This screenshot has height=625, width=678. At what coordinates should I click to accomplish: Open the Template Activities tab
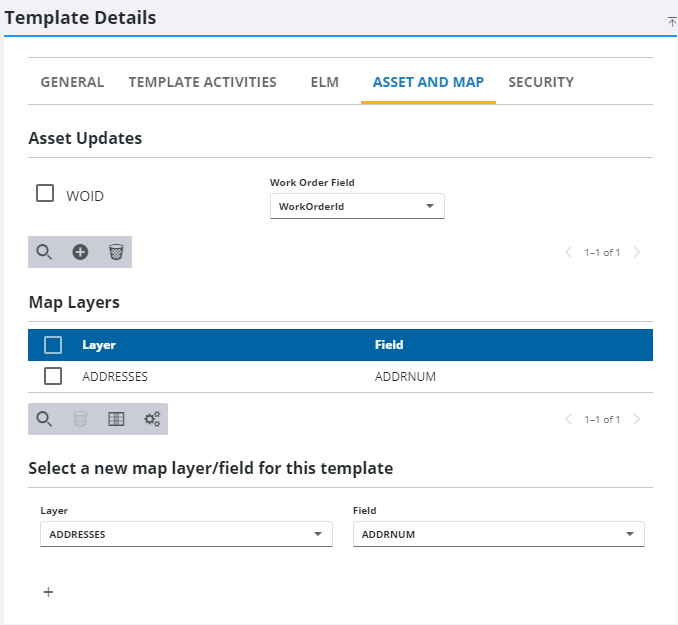202,82
